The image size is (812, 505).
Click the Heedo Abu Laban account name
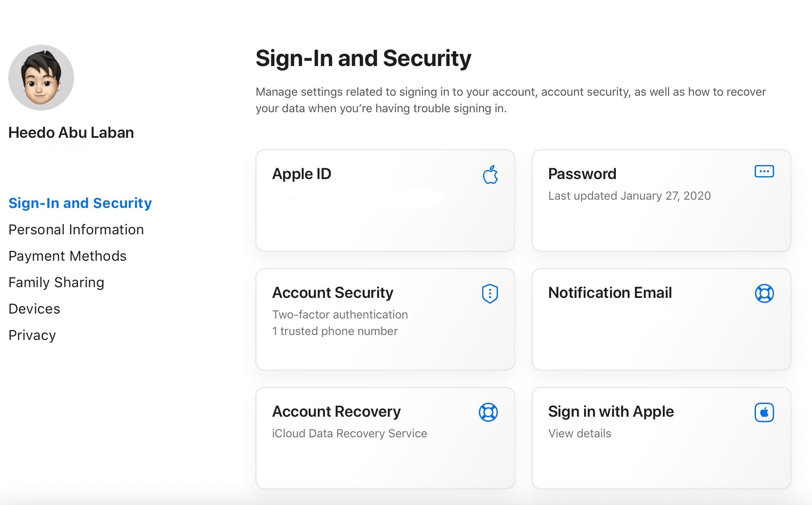click(x=71, y=132)
